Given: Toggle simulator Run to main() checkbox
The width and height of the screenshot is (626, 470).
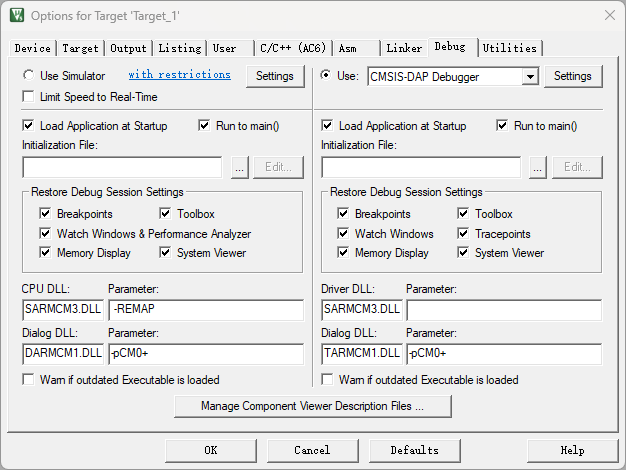Looking at the screenshot, I should tap(204, 126).
